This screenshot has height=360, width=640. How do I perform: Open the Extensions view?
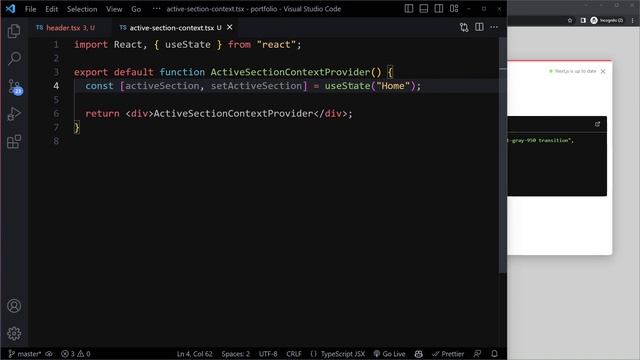14,142
